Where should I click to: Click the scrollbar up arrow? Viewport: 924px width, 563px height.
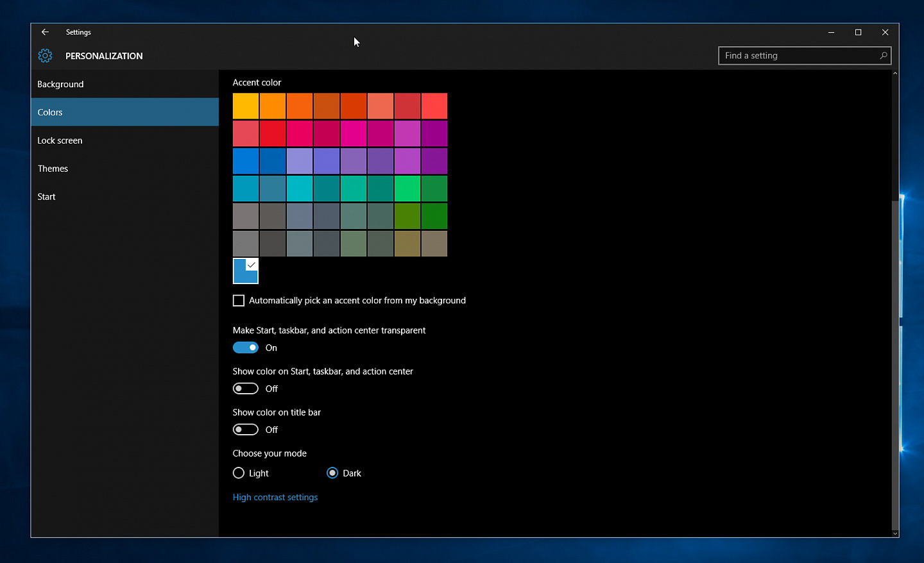tap(895, 74)
